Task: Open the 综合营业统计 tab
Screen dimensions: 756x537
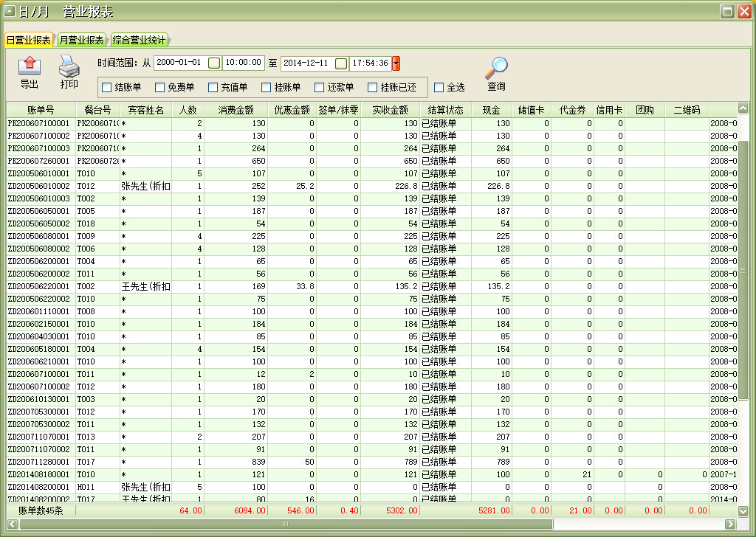Action: click(139, 40)
